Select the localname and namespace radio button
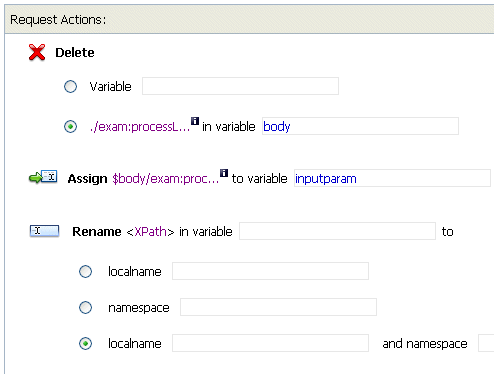The width and height of the screenshot is (494, 374). click(85, 343)
